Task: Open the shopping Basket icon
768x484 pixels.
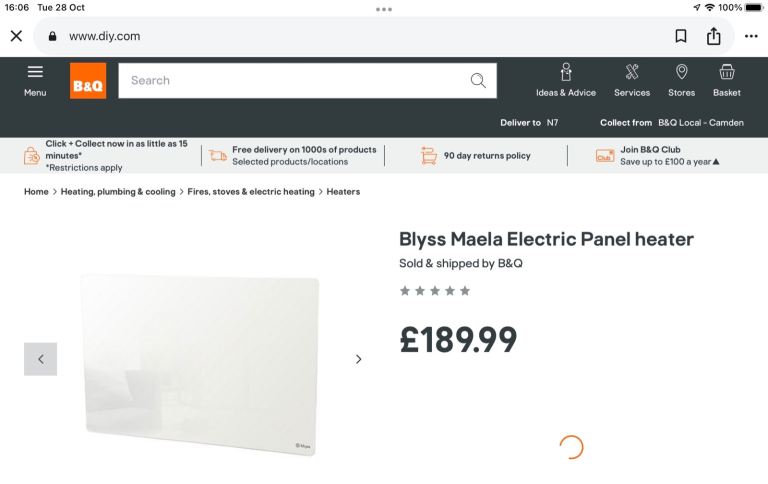Action: tap(727, 73)
